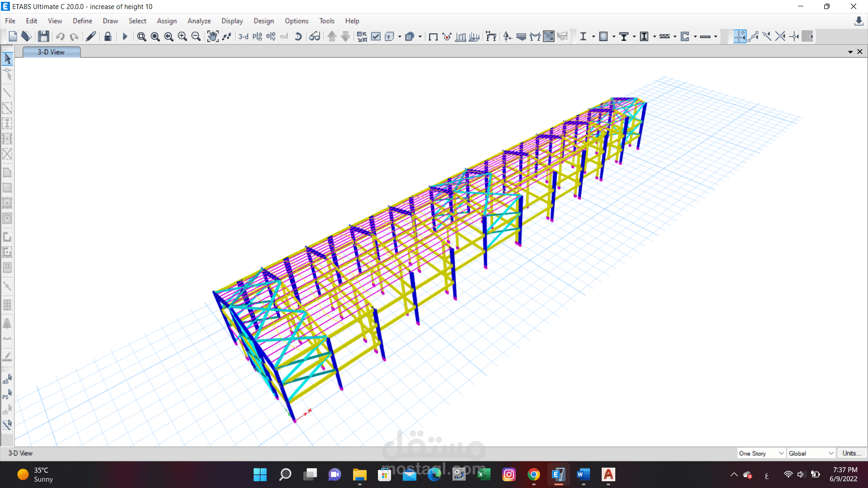Select the Pan hand tool
The image size is (868, 488).
click(x=212, y=37)
